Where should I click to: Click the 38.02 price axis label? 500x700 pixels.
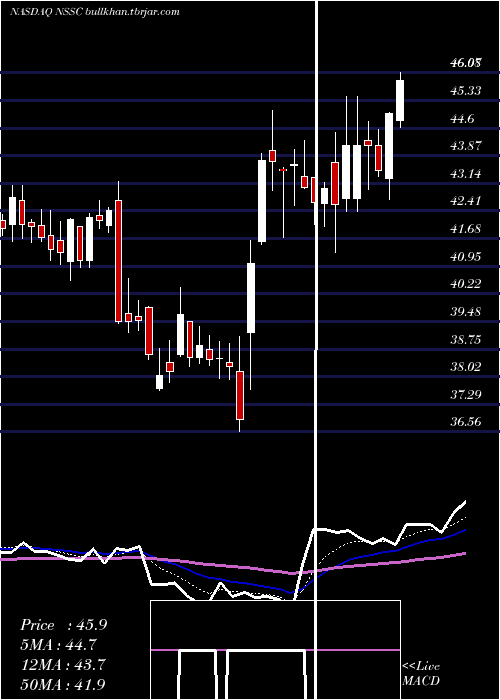point(466,367)
